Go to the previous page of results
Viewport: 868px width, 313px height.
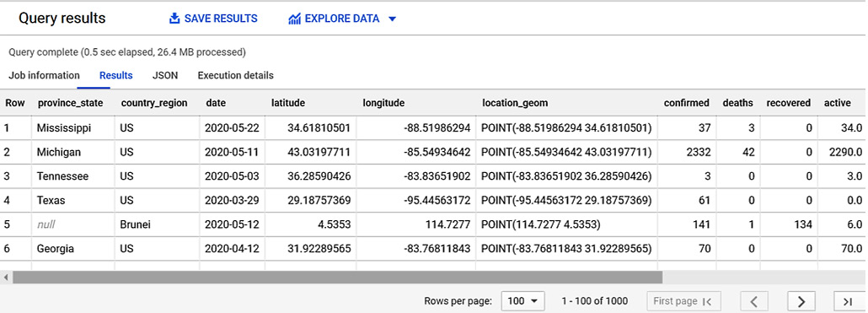tap(754, 301)
